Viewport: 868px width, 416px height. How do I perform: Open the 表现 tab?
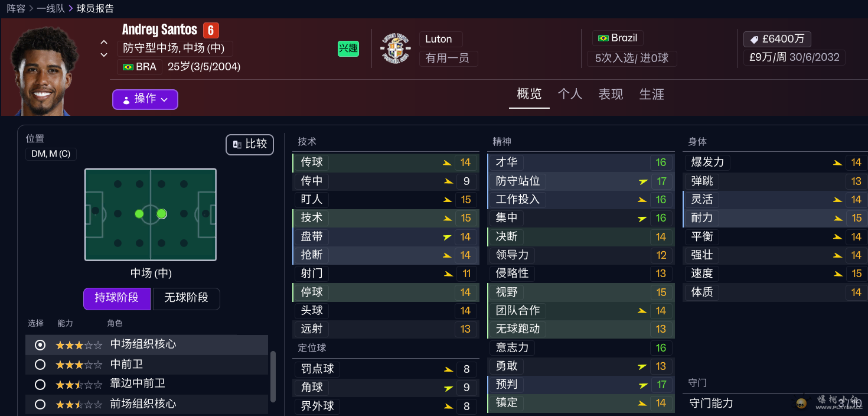(x=611, y=95)
